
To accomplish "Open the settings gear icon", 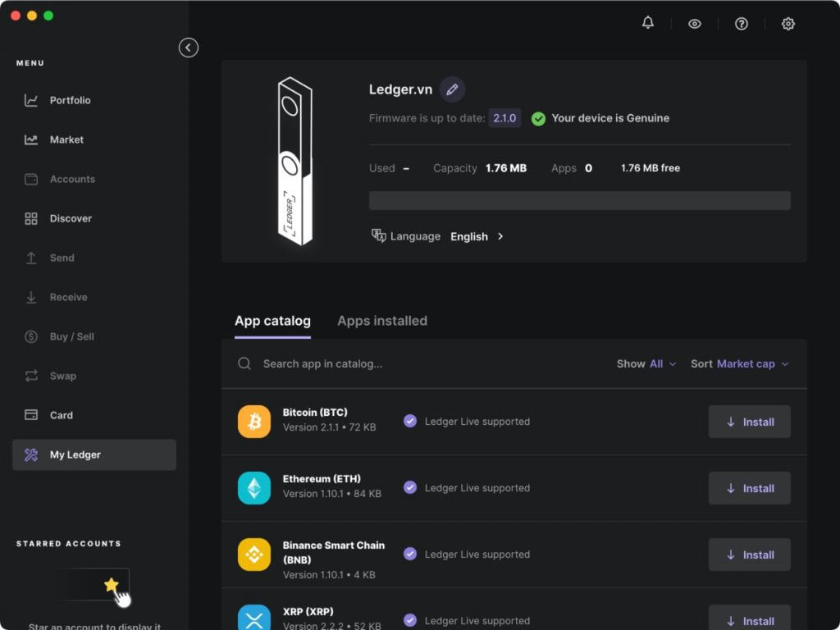I will pos(787,24).
